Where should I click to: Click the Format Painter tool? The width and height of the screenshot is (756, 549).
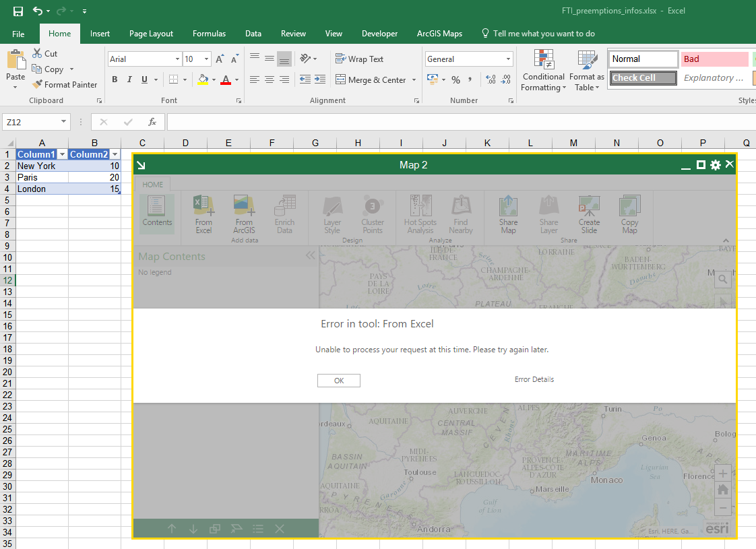pos(64,85)
